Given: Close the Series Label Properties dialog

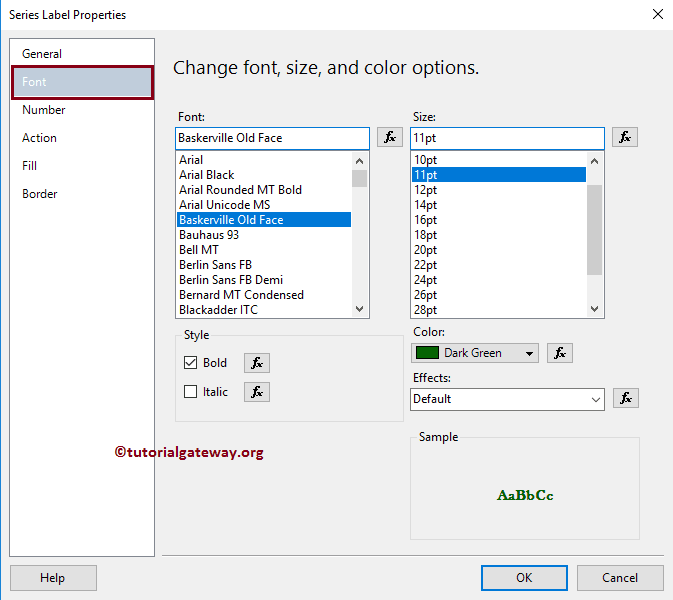Looking at the screenshot, I should [658, 14].
